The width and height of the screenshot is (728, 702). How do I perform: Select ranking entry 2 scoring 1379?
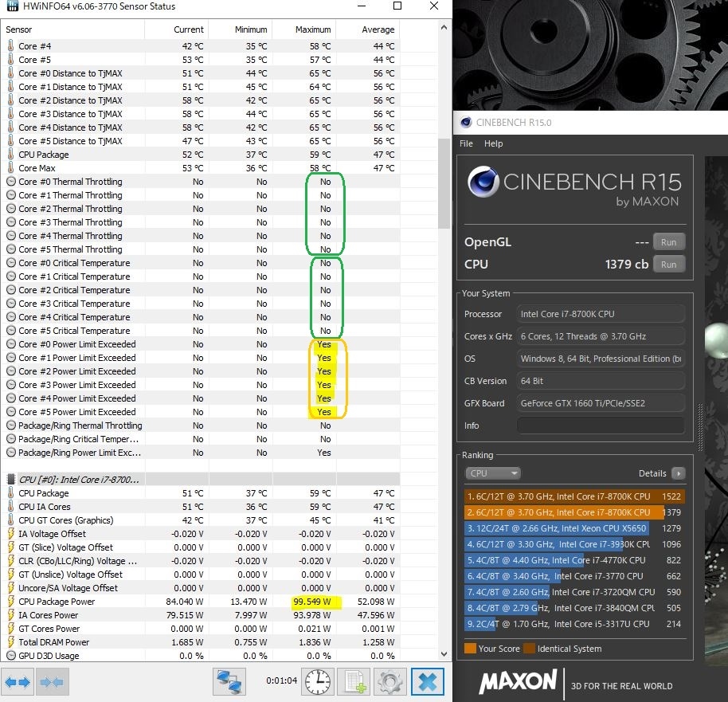coord(574,512)
